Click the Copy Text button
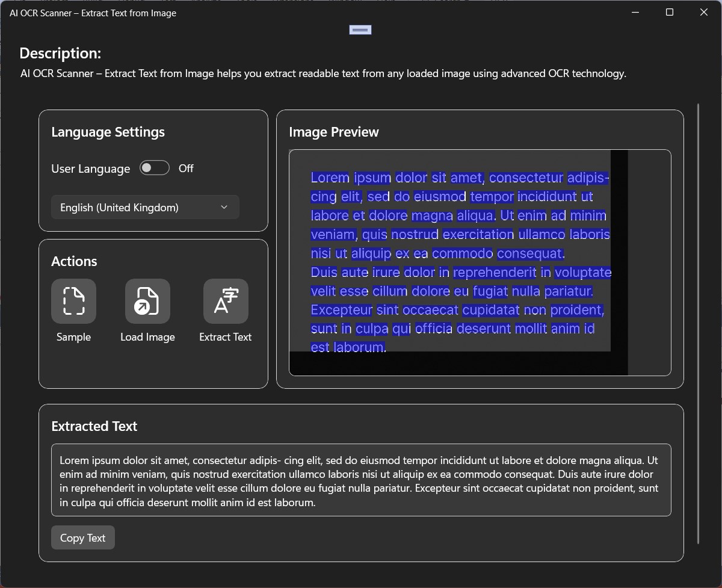722x588 pixels. [x=83, y=538]
